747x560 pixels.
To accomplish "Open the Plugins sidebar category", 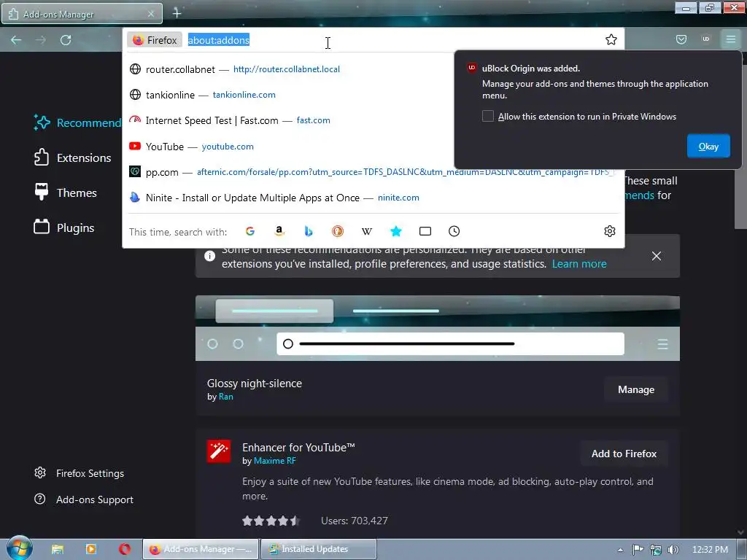I will click(64, 227).
